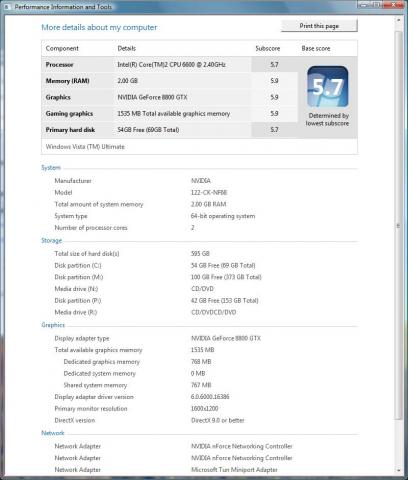Viewport: 408px width, 480px height.
Task: Click the scrollbar up arrow
Action: pos(398,20)
